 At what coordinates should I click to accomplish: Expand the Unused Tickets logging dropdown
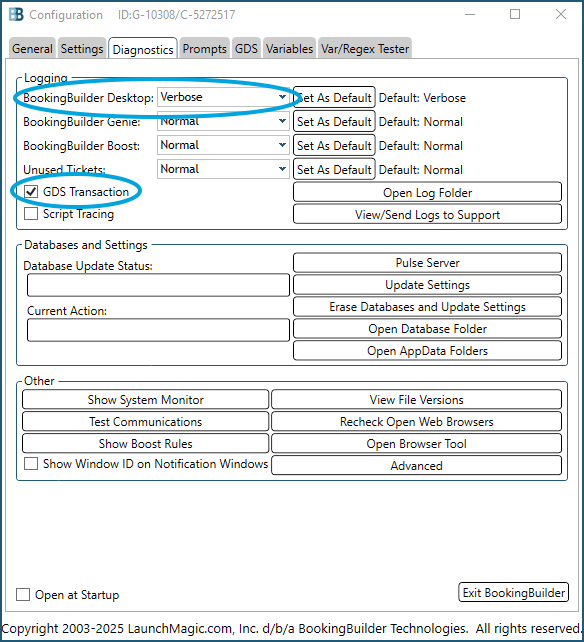click(223, 169)
